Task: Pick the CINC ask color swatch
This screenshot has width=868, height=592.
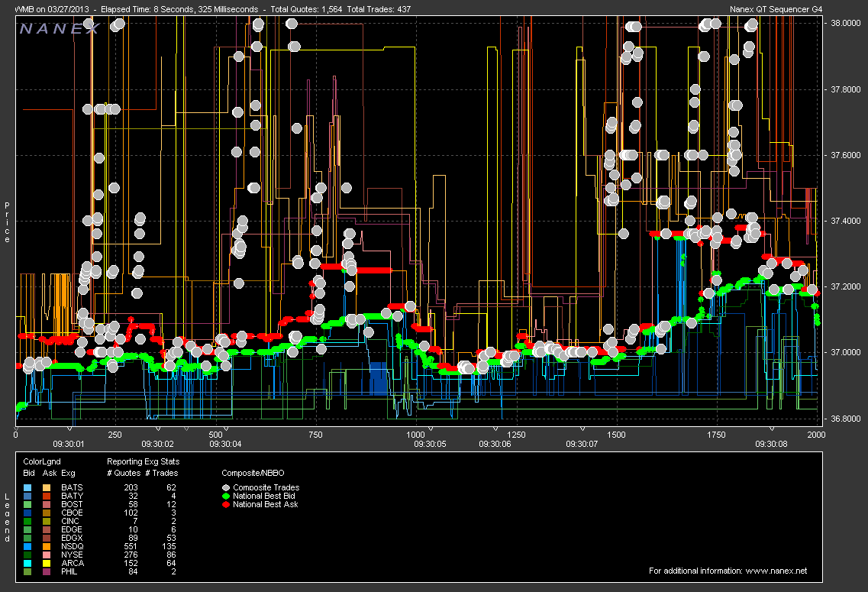Action: pos(47,521)
